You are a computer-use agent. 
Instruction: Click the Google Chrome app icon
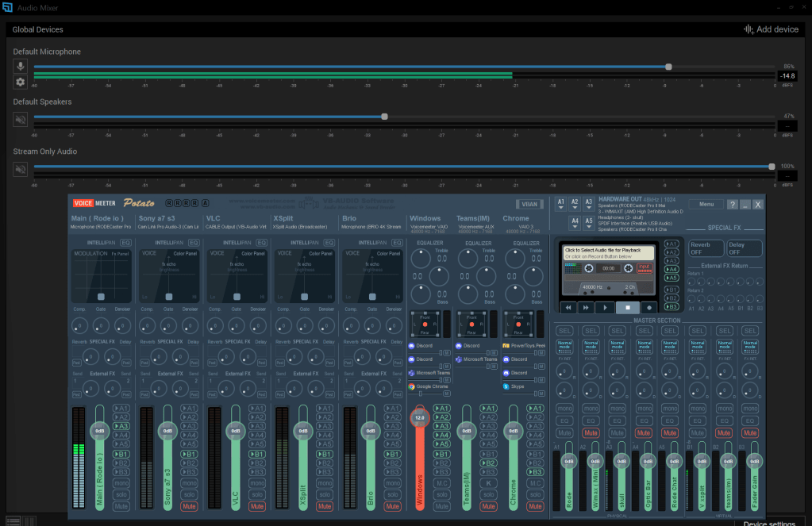pyautogui.click(x=412, y=386)
